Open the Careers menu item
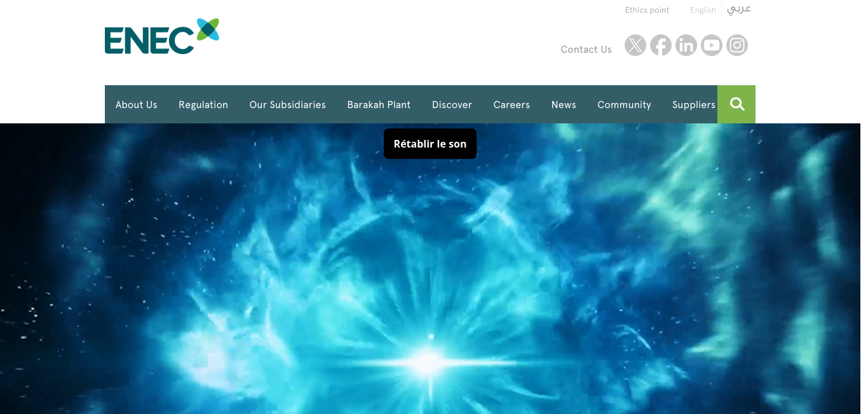Image resolution: width=868 pixels, height=414 pixels. tap(512, 105)
